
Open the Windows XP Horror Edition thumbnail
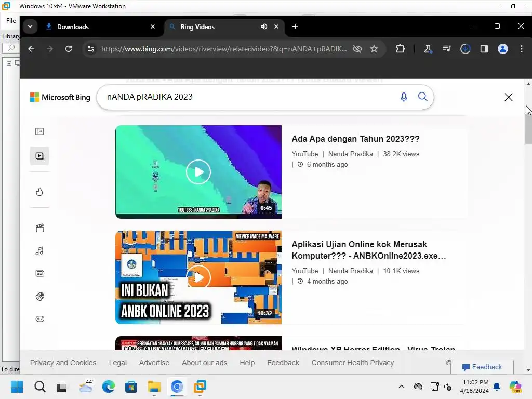click(198, 343)
